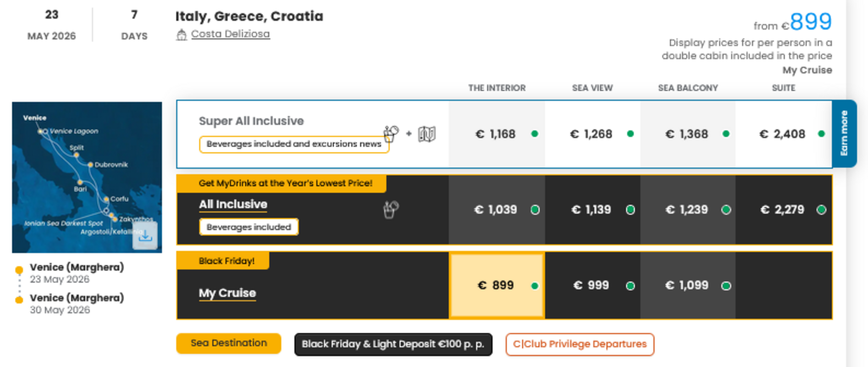Select the Corfu port marker on the map
Screen dimensions: 868x367
tap(105, 200)
